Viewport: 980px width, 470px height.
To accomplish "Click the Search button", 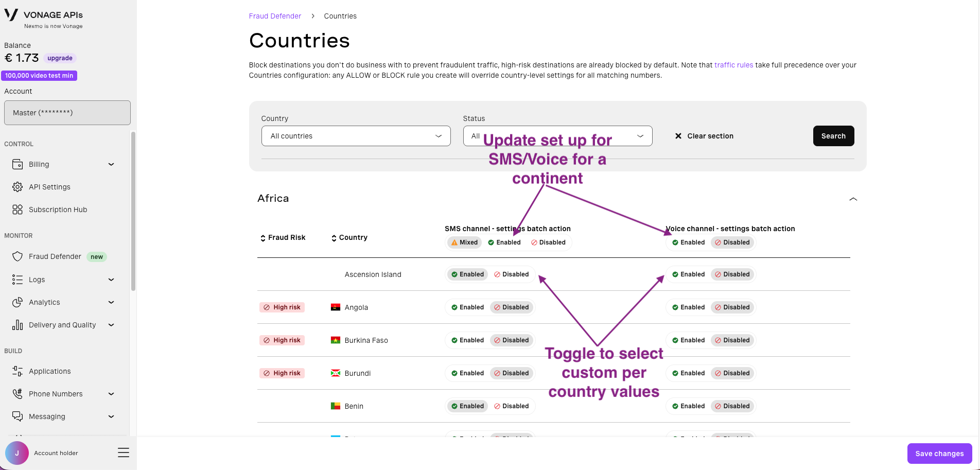I will click(833, 136).
